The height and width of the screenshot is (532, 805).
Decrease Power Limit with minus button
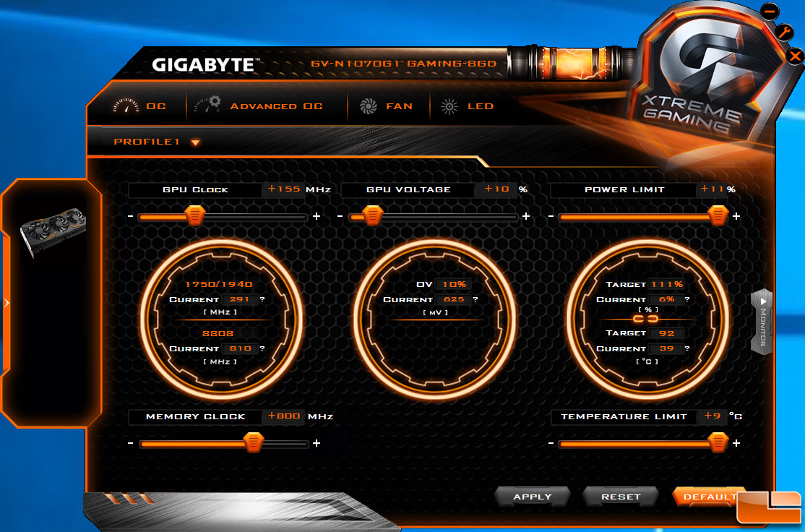(x=551, y=216)
